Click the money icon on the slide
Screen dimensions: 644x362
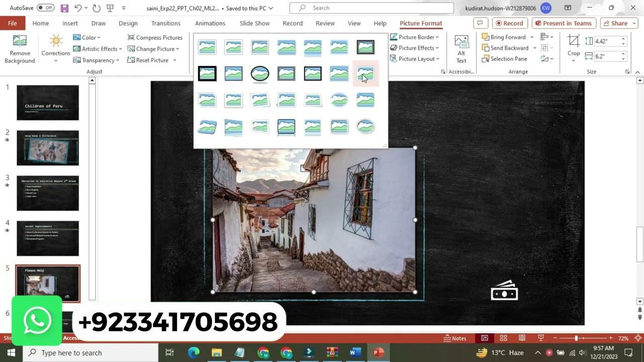504,291
